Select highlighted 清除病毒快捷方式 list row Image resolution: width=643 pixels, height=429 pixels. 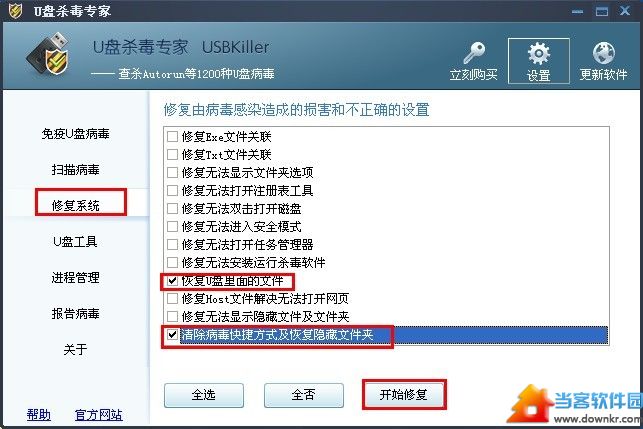tap(386, 335)
